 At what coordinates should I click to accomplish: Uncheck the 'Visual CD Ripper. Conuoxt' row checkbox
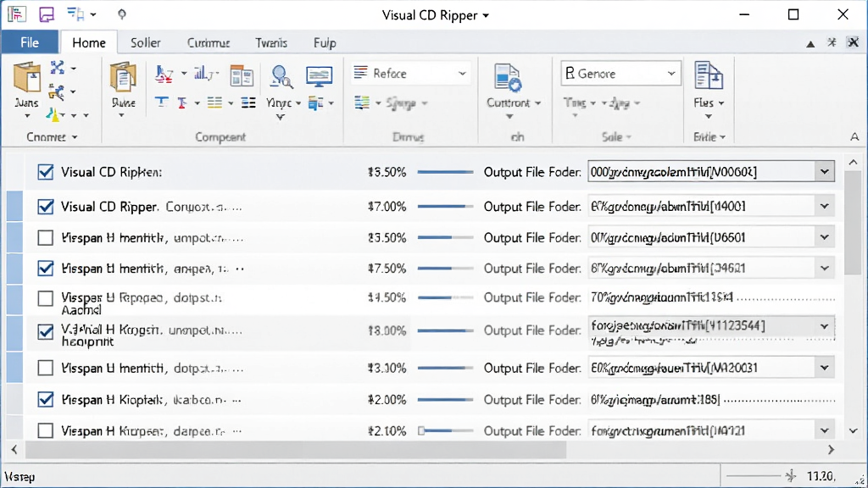pyautogui.click(x=46, y=207)
